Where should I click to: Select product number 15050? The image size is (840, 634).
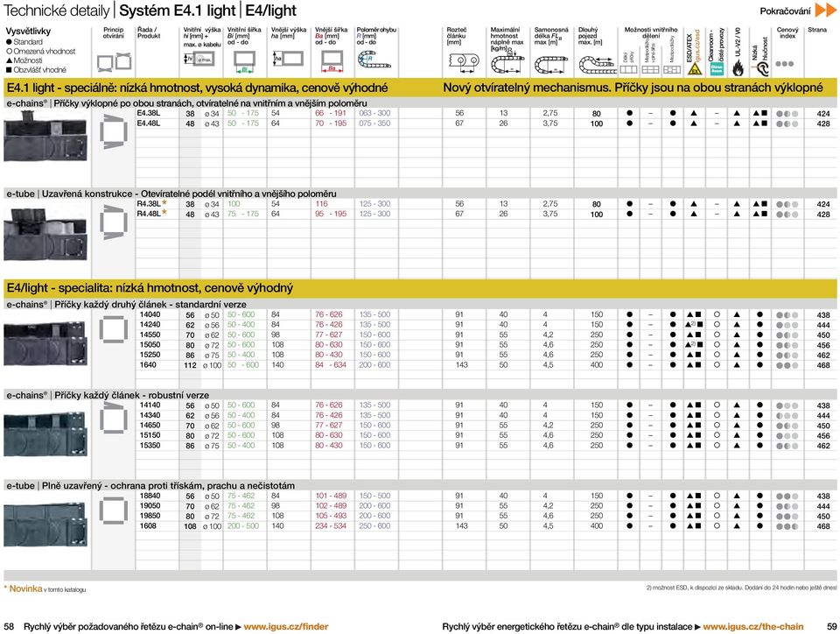(x=150, y=345)
